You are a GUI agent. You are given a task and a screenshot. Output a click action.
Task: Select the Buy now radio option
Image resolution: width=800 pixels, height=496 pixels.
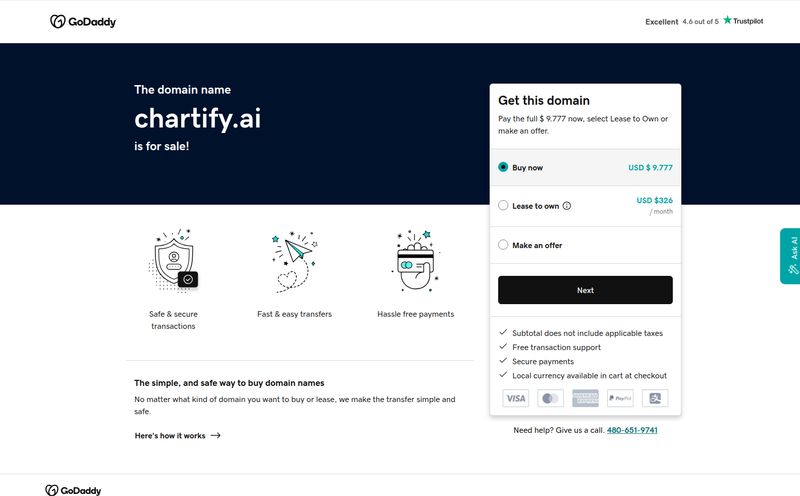(x=503, y=167)
